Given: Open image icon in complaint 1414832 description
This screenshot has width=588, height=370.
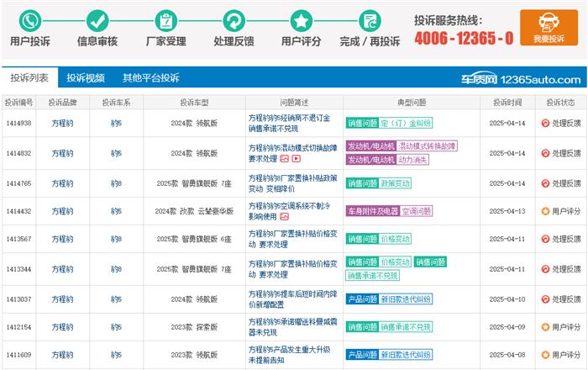Looking at the screenshot, I should [284, 159].
